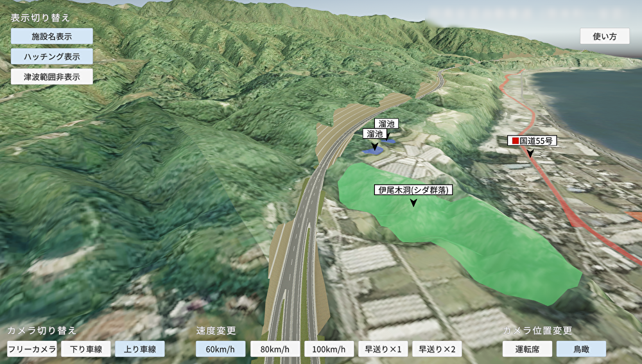Click the カメラ位置変更 heading

pyautogui.click(x=537, y=331)
